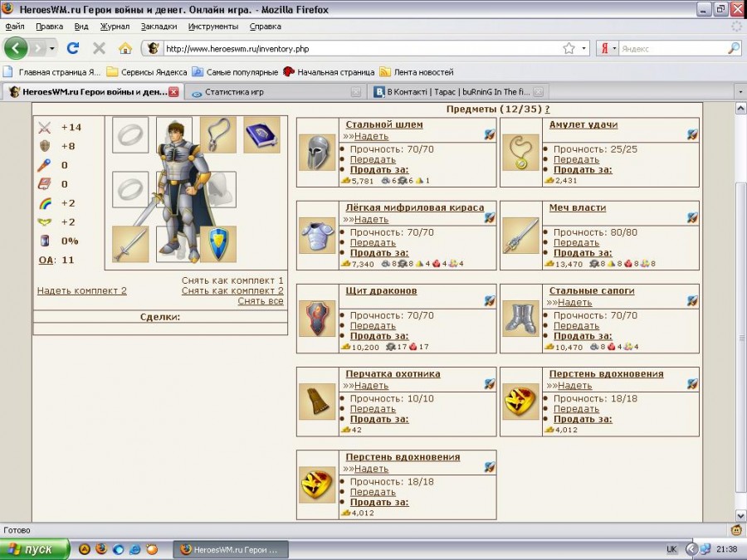This screenshot has width=747, height=560.
Task: Click the 21:38 system tray clock
Action: (x=726, y=549)
